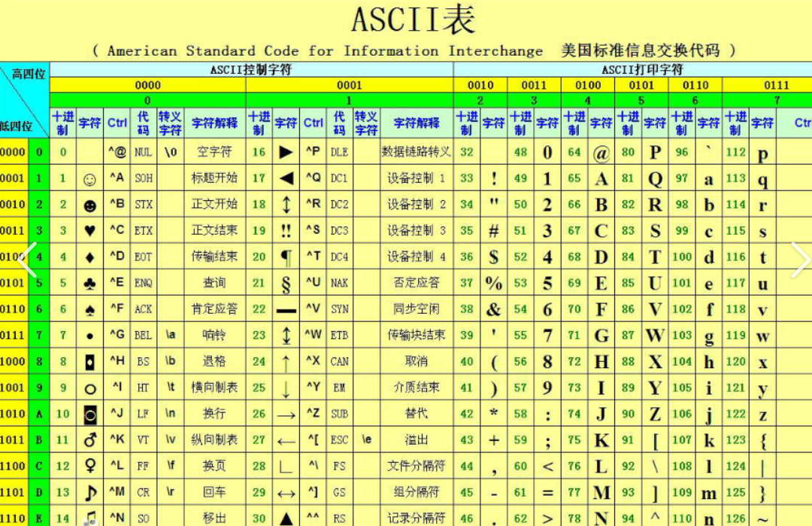Click the decimal value "126" cell
This screenshot has width=812, height=526.
736,518
